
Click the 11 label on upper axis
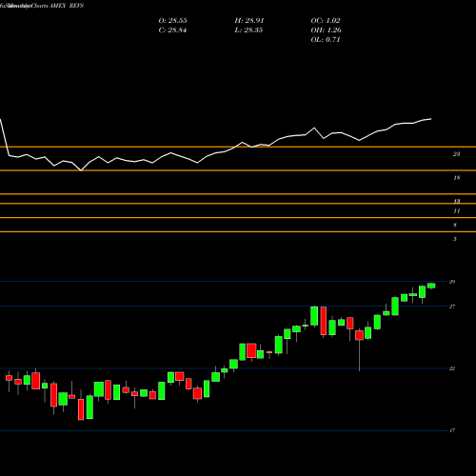[x=456, y=211]
